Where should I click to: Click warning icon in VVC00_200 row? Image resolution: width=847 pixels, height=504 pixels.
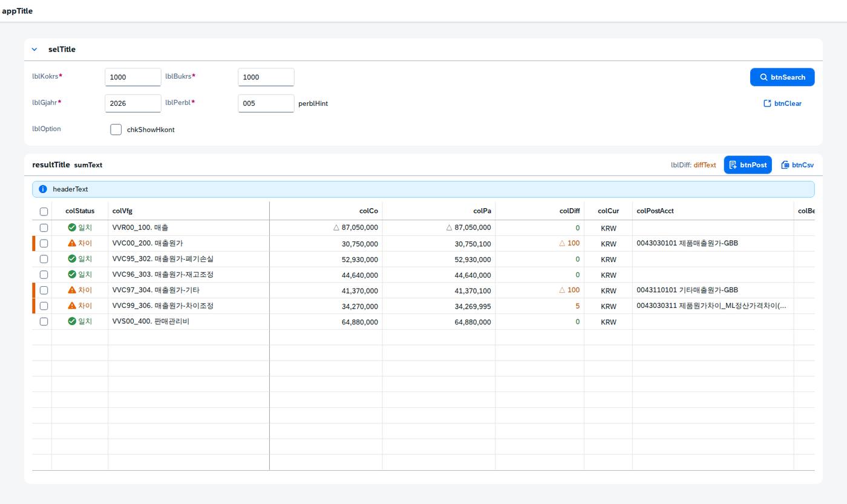point(72,243)
